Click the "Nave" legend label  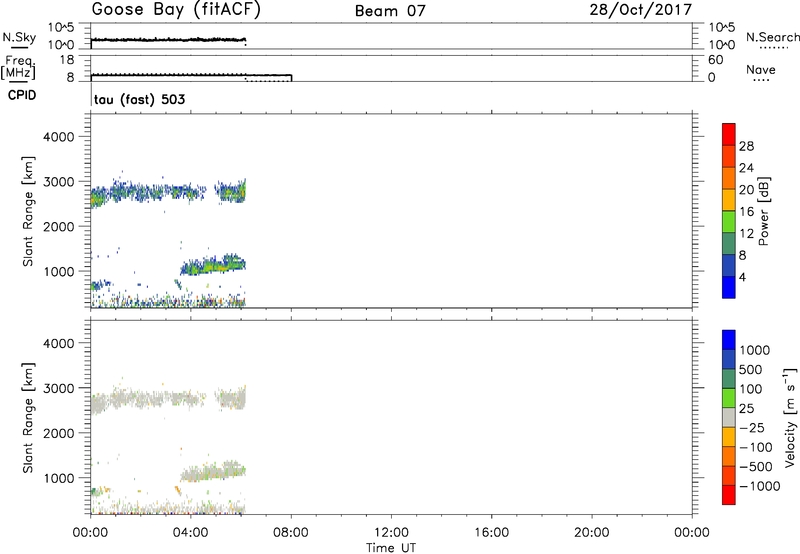click(761, 69)
